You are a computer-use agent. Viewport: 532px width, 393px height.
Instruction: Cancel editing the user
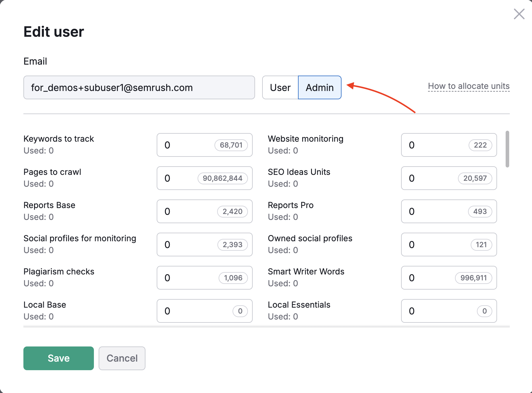coord(122,358)
